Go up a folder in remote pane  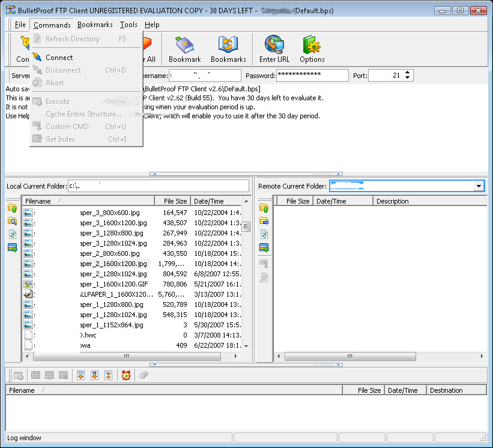pyautogui.click(x=264, y=208)
